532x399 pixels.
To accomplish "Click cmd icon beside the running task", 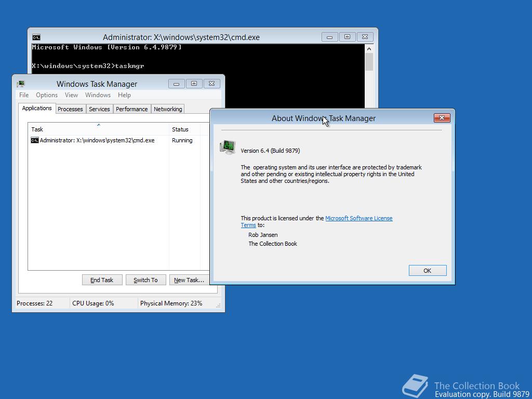I will [x=35, y=140].
